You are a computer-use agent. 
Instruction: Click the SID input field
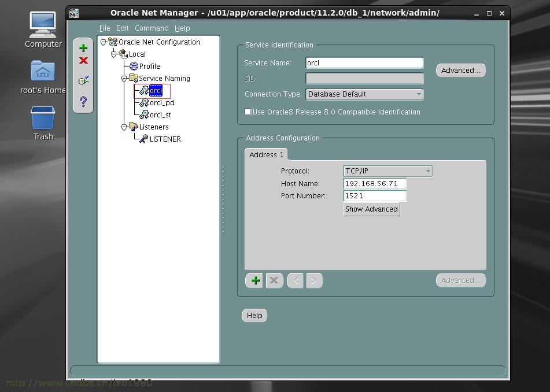[x=364, y=78]
